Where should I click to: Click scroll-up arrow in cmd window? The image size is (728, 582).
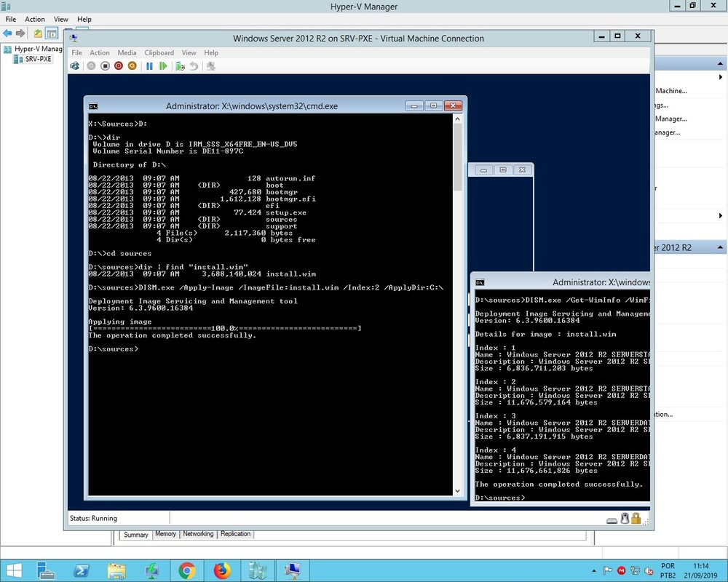tap(457, 119)
